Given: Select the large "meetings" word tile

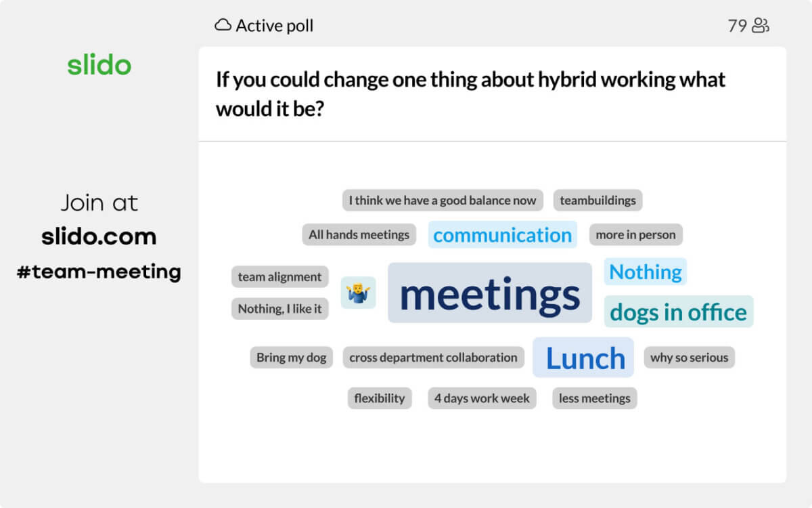Looking at the screenshot, I should 490,293.
